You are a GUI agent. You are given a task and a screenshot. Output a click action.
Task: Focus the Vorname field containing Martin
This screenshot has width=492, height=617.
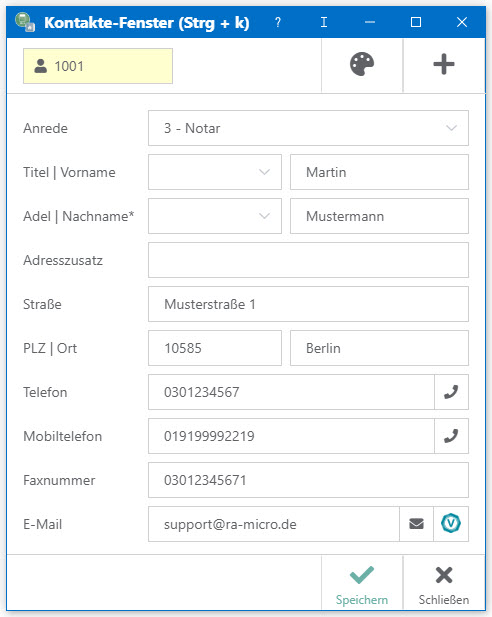tap(379, 172)
